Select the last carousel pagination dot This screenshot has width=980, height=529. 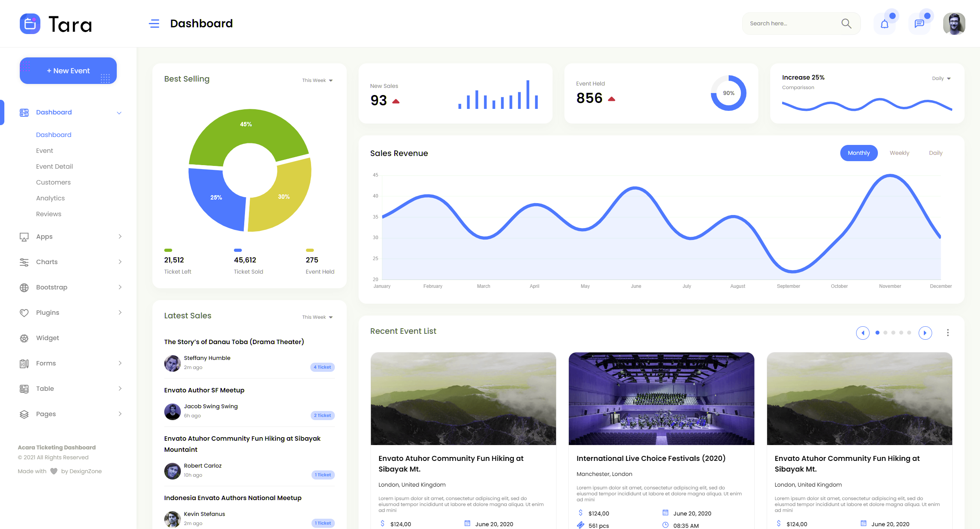(909, 333)
